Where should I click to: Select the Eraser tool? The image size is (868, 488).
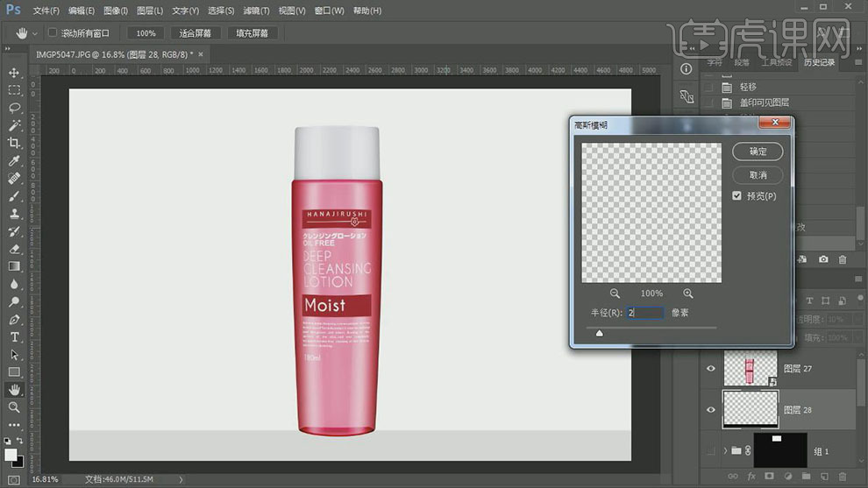14,249
